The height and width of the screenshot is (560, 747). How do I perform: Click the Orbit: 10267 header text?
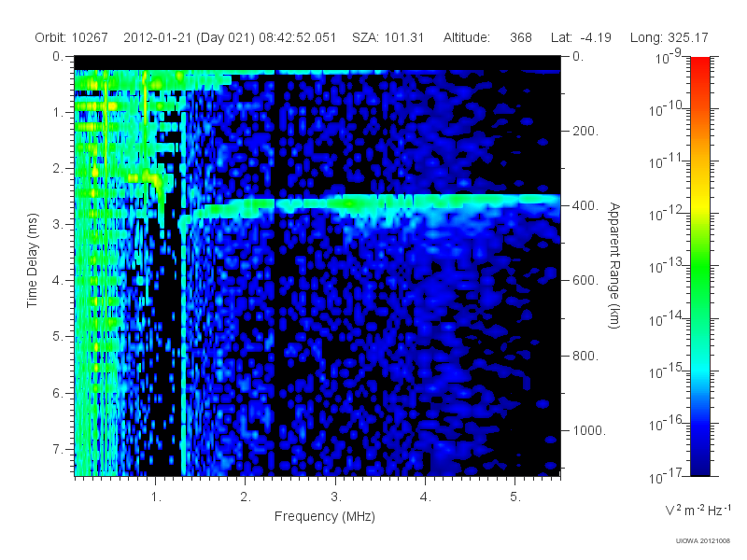72,37
